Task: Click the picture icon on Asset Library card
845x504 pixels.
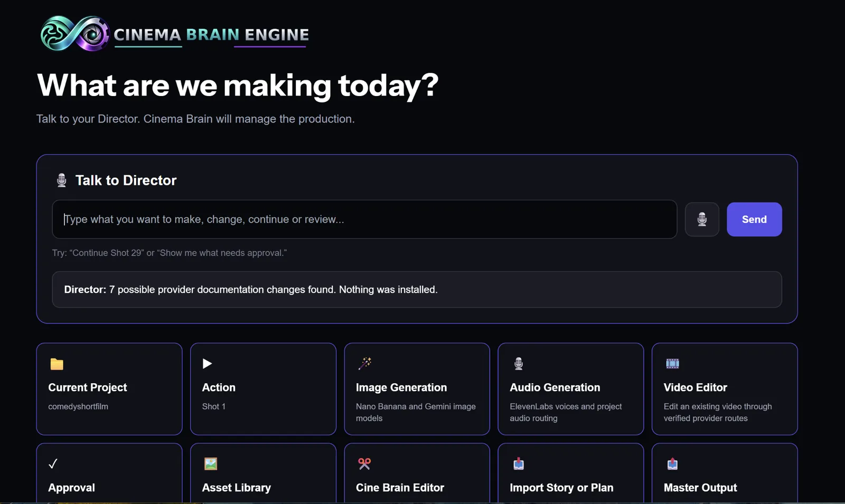Action: click(211, 463)
